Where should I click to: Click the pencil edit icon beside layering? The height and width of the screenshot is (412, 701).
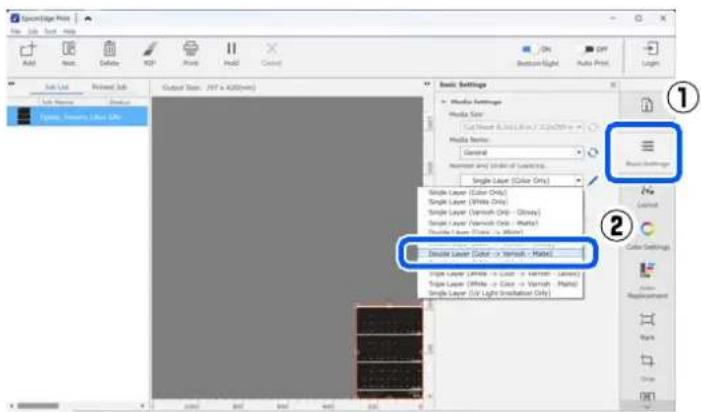pos(593,181)
